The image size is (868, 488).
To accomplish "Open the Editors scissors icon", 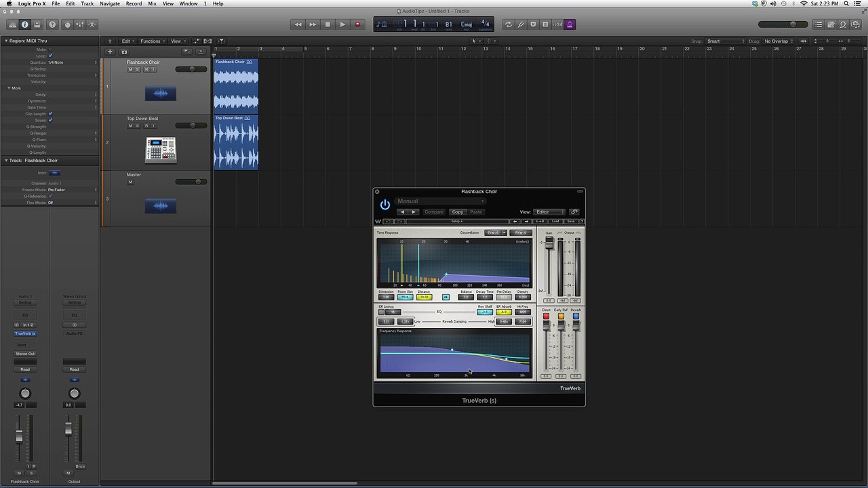I will point(92,24).
